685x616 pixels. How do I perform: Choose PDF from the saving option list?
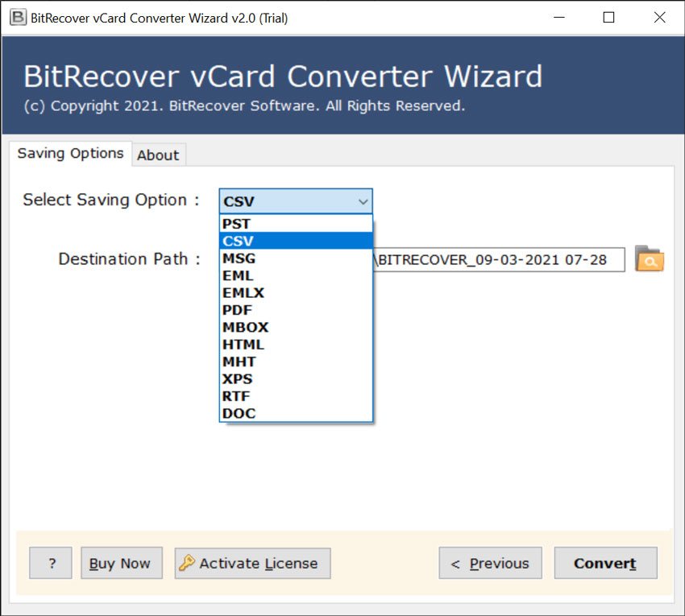point(296,310)
